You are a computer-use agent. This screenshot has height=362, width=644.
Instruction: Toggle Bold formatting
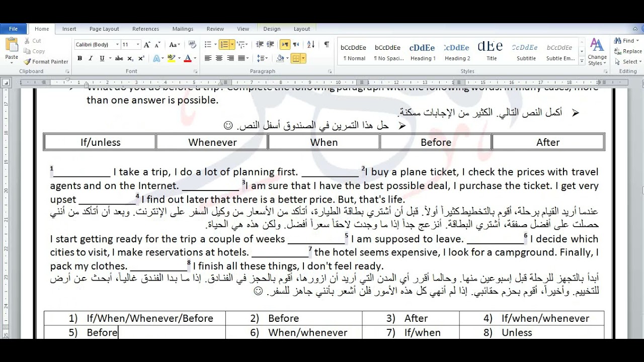click(x=79, y=58)
